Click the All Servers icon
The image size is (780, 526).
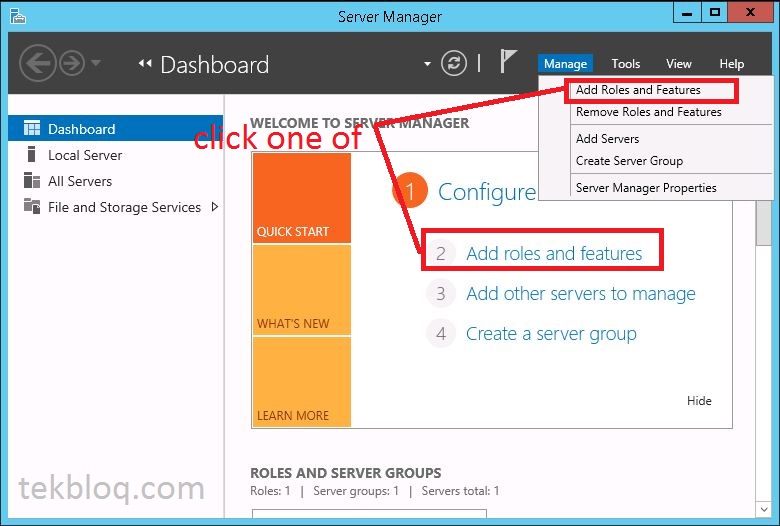tap(32, 180)
